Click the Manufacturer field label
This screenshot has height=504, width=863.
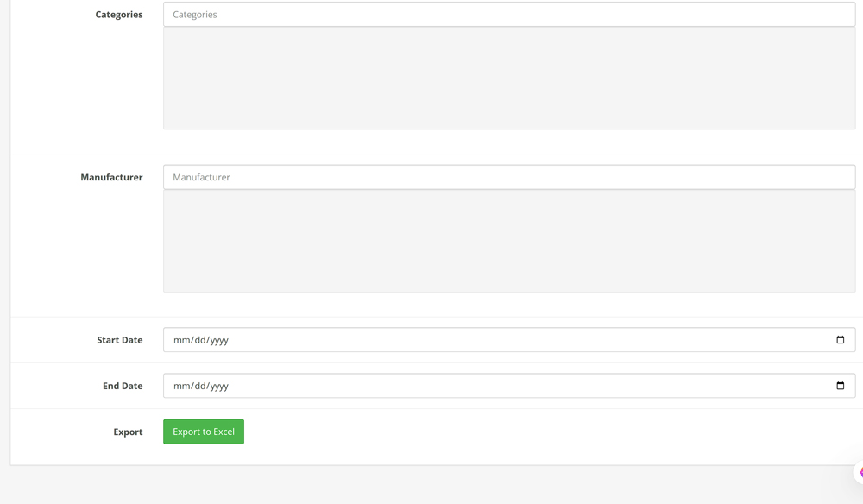[x=111, y=177]
